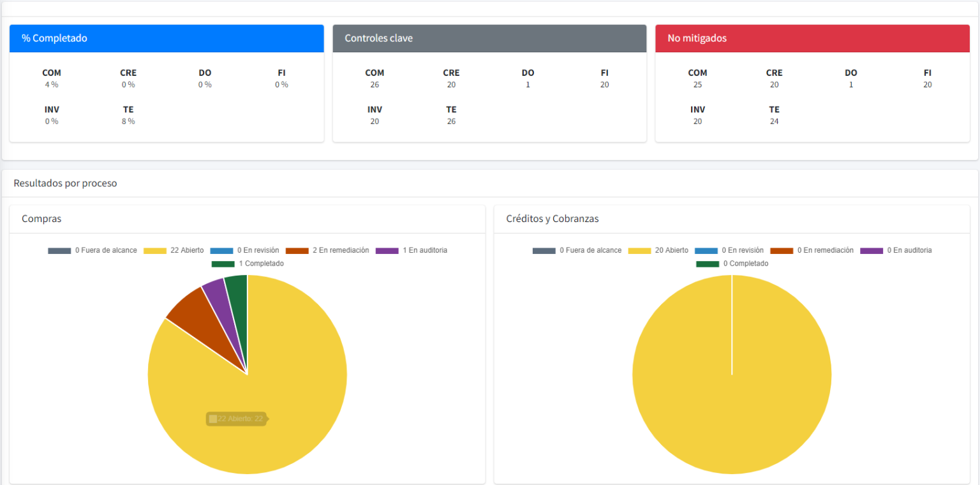
Task: Click the blue "% Completado" card header
Action: point(167,38)
